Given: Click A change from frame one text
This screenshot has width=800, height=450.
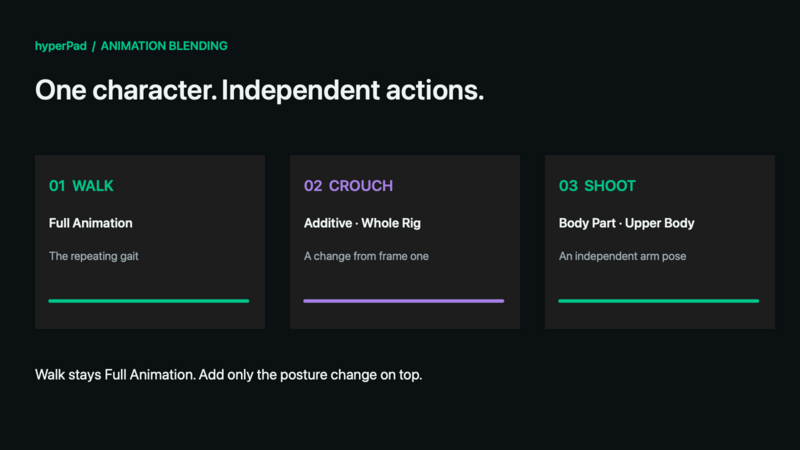Looking at the screenshot, I should click(x=366, y=256).
